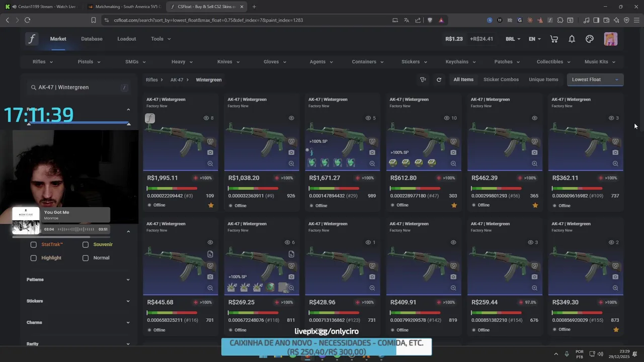The width and height of the screenshot is (644, 362).
Task: Open the notifications bell
Action: [572, 39]
